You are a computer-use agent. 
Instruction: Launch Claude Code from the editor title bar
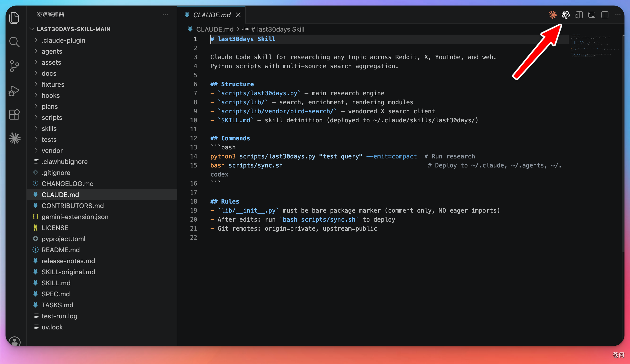coord(552,15)
